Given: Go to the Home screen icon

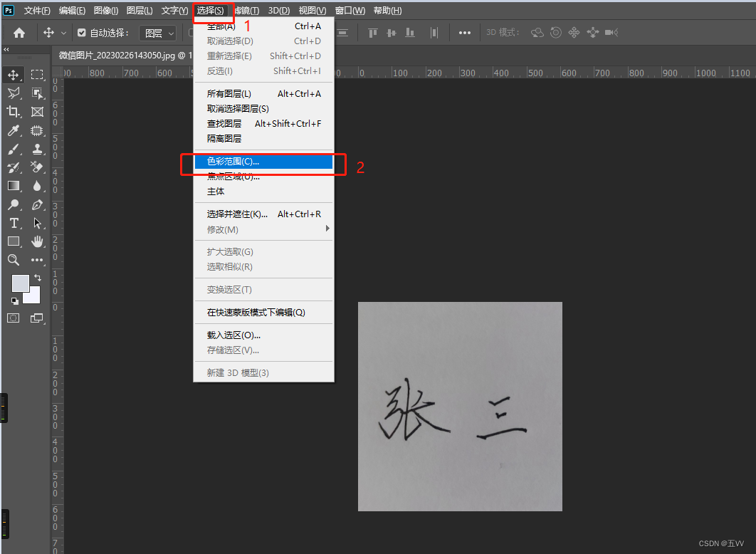Looking at the screenshot, I should point(19,33).
